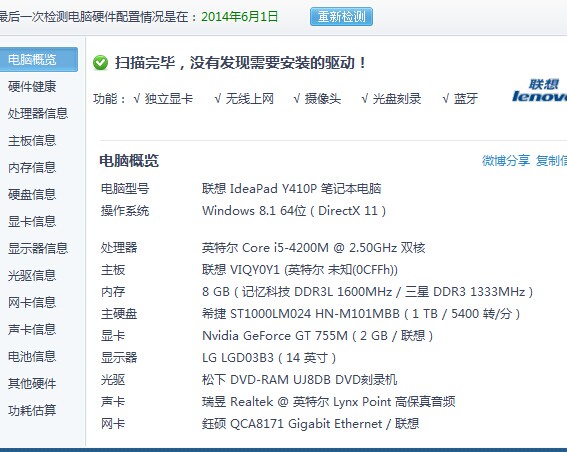Click the 光盘刻录 feature label

click(x=397, y=98)
